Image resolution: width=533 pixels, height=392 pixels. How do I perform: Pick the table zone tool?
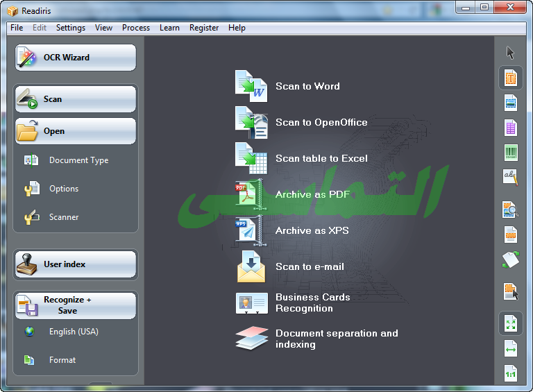coord(511,128)
